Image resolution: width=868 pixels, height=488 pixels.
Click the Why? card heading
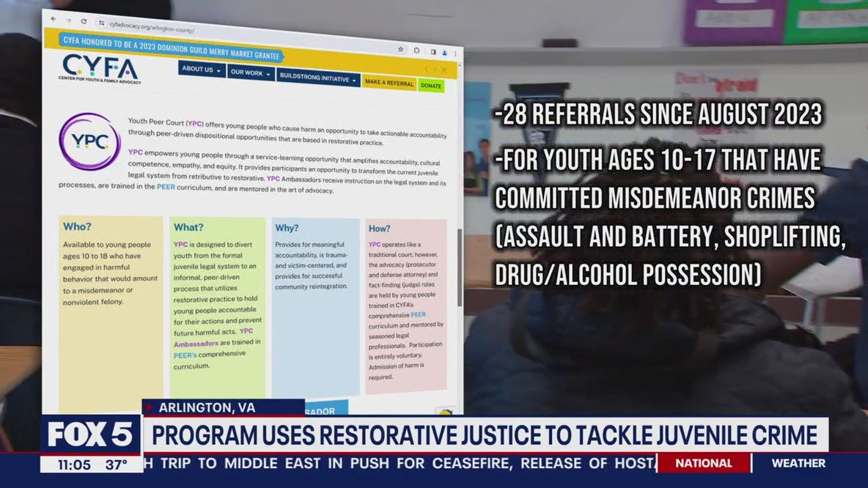[287, 227]
